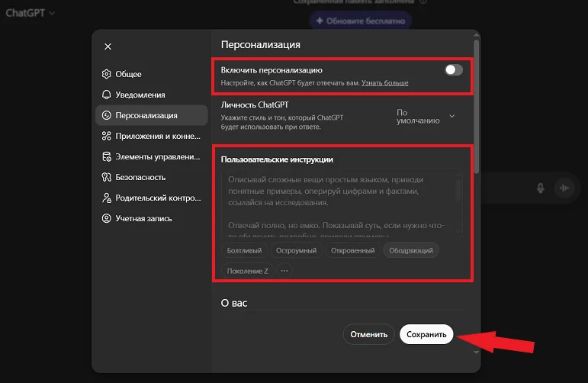
Task: Add the Откровенный style tag
Action: (352, 250)
